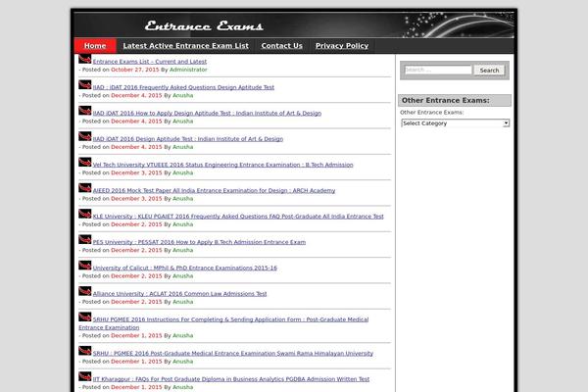This screenshot has height=392, width=588.
Task: Open the AIEED 2016 Mock Test Paper post
Action: coord(214,190)
